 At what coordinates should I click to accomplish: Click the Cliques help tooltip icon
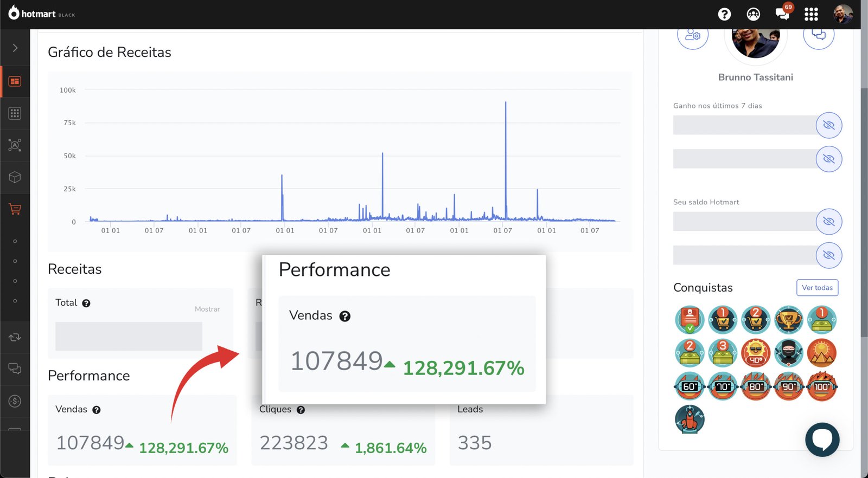pyautogui.click(x=301, y=410)
